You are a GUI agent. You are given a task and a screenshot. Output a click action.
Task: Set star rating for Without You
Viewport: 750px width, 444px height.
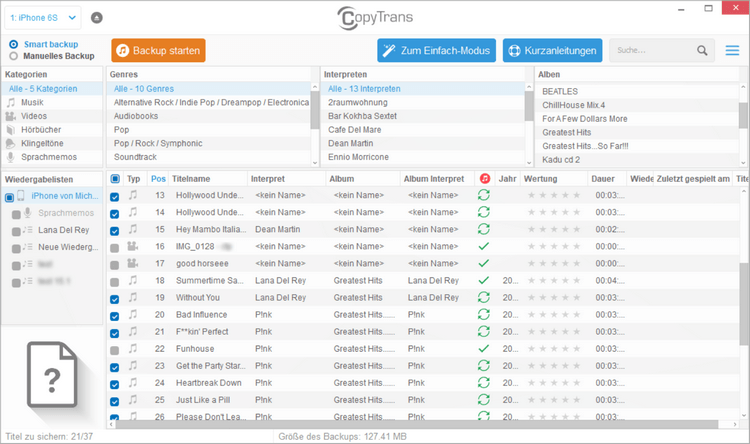click(553, 298)
